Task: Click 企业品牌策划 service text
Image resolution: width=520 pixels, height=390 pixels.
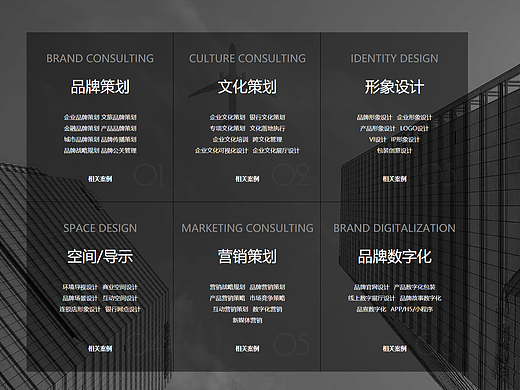Action: click(x=82, y=117)
